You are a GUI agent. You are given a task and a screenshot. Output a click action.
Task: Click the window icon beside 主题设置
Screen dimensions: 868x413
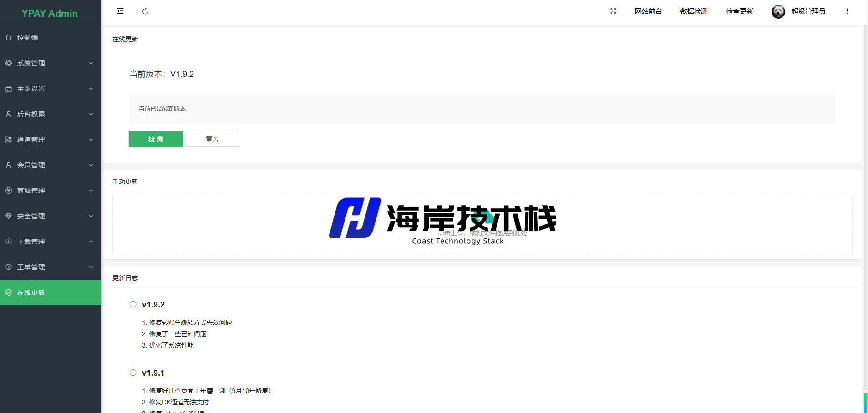pos(9,89)
